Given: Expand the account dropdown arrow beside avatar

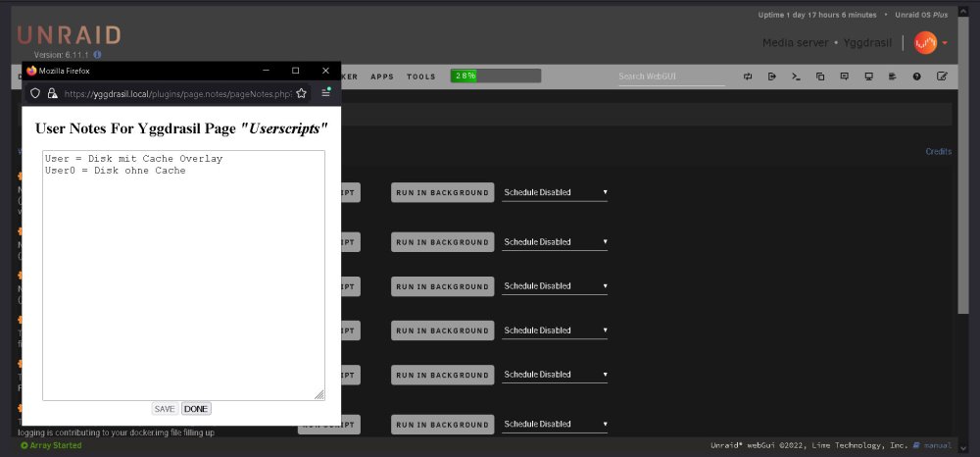Looking at the screenshot, I should pyautogui.click(x=945, y=43).
